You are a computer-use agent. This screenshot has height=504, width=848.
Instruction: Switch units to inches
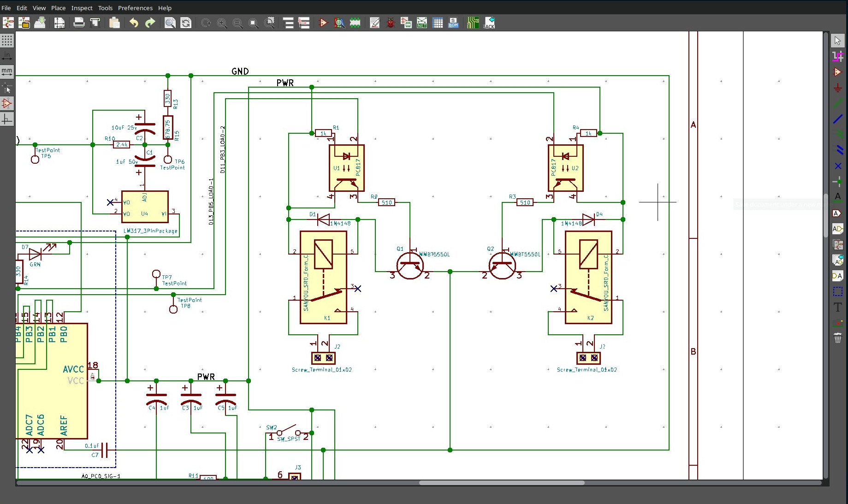[x=7, y=56]
